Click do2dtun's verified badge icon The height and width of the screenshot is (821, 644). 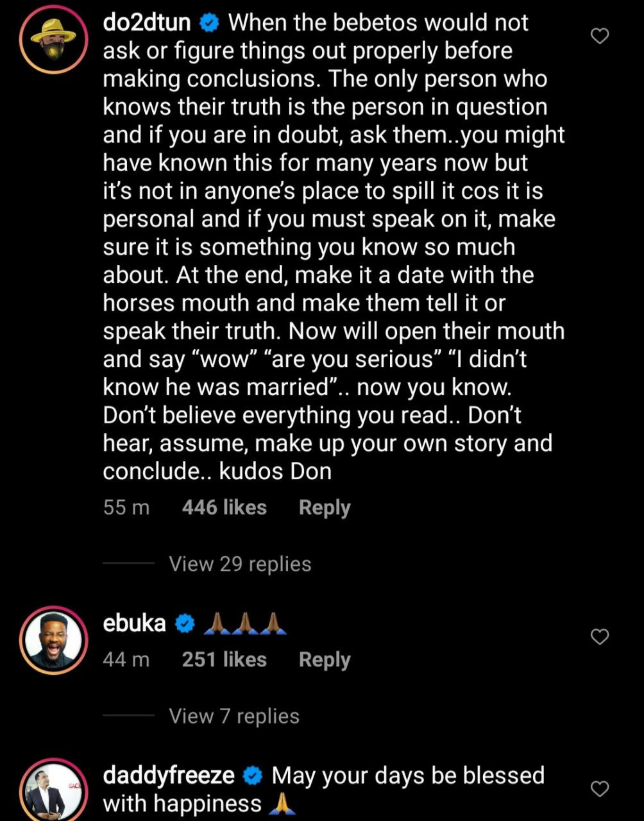[209, 24]
